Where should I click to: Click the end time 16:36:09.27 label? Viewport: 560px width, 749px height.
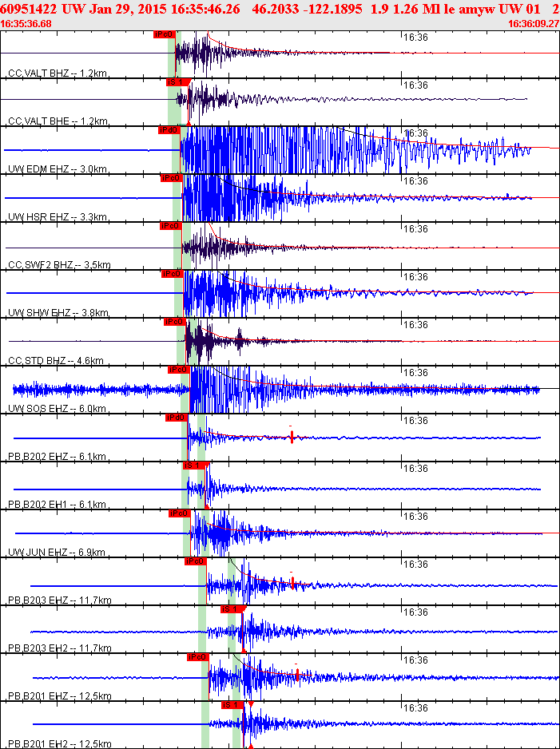click(x=534, y=24)
